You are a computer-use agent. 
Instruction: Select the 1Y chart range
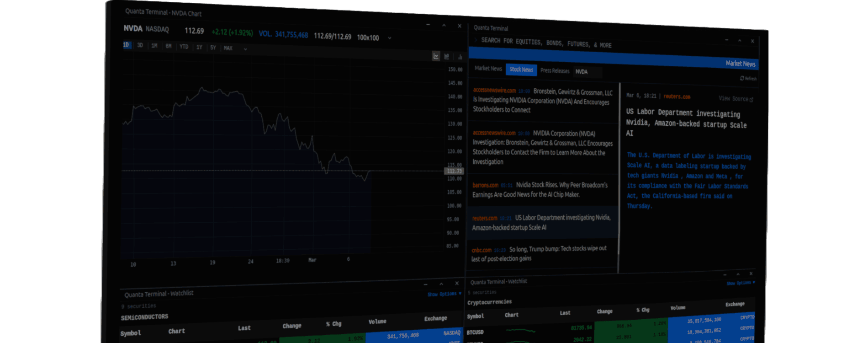[199, 47]
